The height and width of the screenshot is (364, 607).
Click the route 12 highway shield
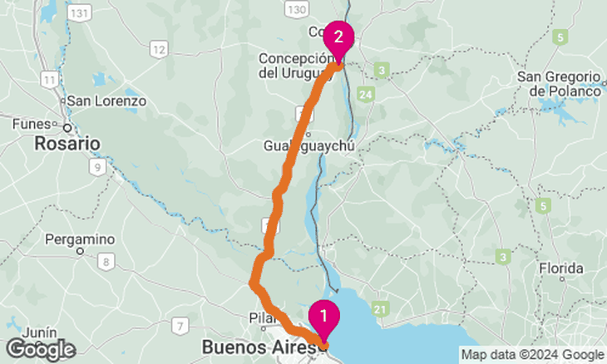(x=159, y=50)
